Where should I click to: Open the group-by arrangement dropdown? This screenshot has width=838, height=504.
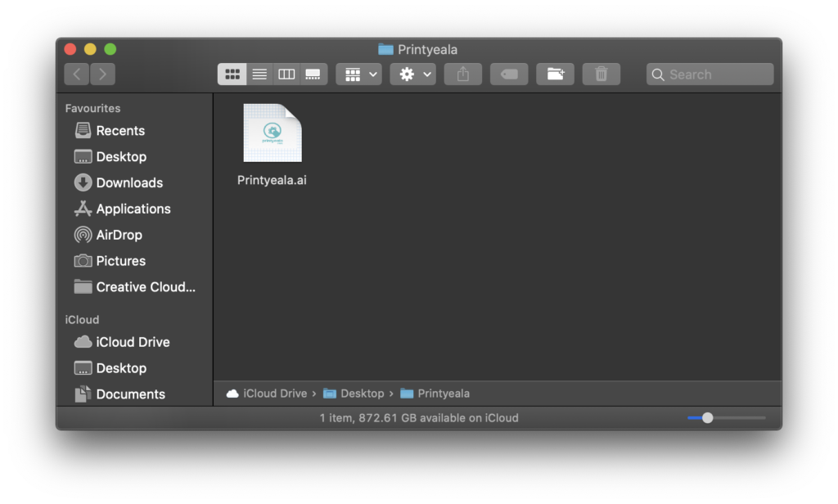[x=358, y=74]
